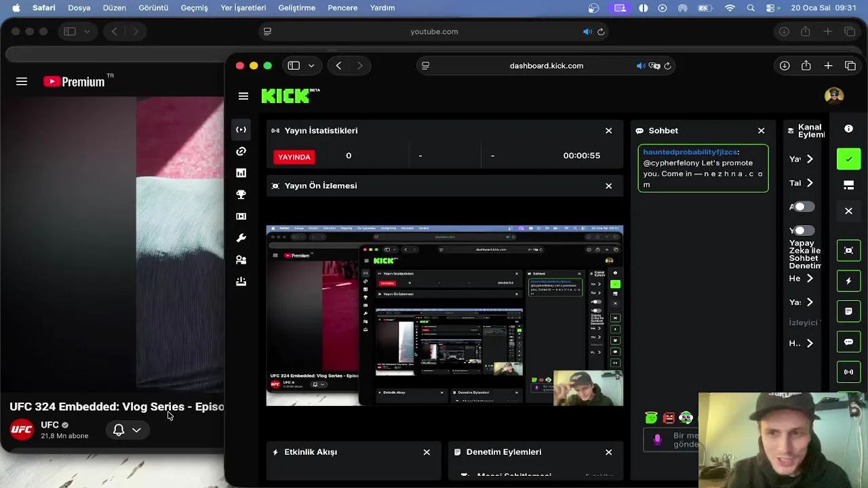Open the UFC channel name link
This screenshot has height=488, width=868.
pos(50,425)
